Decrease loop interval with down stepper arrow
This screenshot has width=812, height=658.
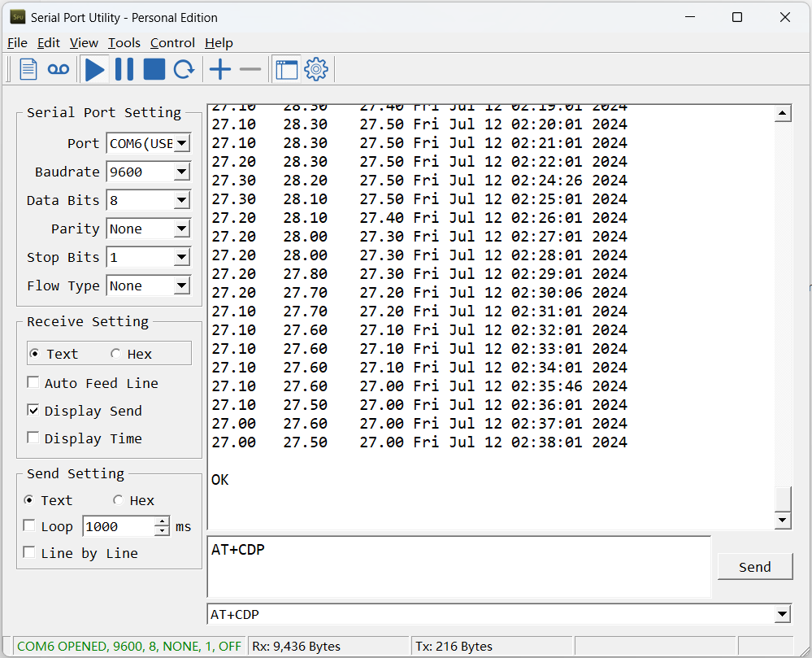click(162, 531)
